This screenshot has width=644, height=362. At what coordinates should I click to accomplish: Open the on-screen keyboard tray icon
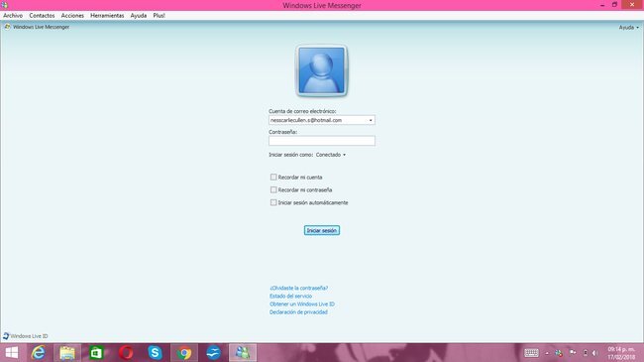531,353
